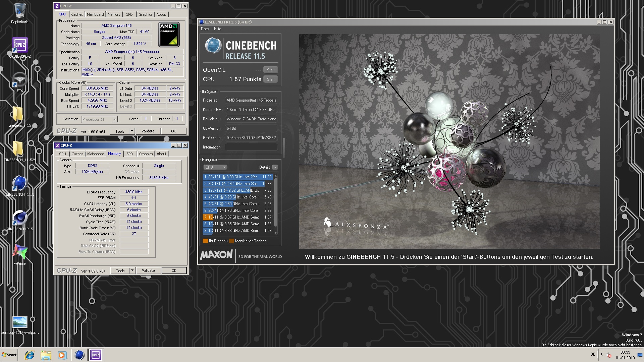Select Caches tab in top CPU-Z window

pyautogui.click(x=77, y=14)
